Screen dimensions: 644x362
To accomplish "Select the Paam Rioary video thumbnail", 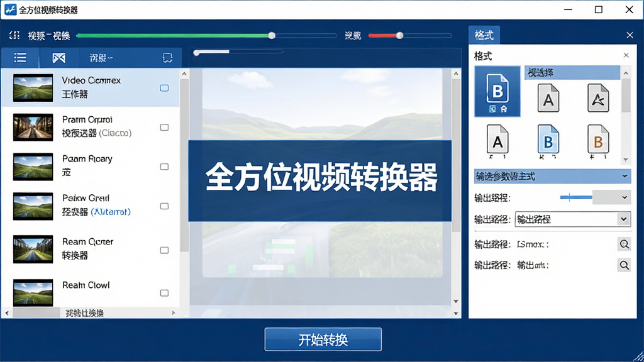I will (x=33, y=167).
